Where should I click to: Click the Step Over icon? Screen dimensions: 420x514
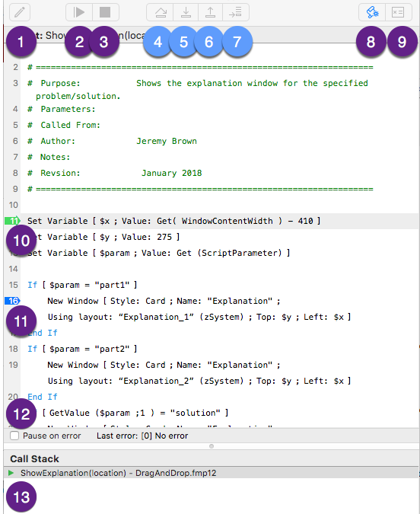click(161, 12)
